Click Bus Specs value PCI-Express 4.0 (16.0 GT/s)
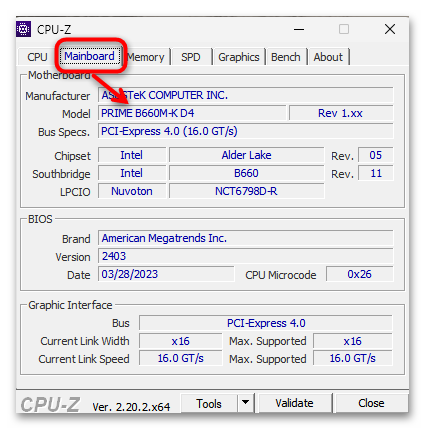 [x=246, y=131]
